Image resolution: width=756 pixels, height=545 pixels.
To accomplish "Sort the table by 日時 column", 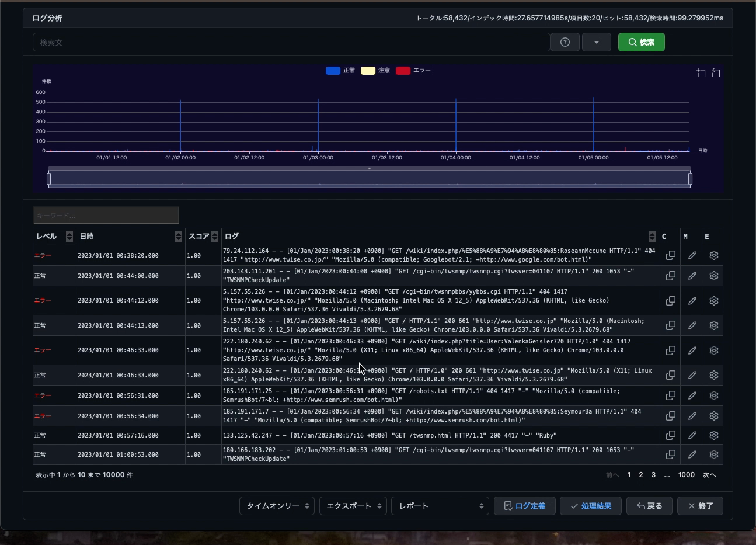I will coord(178,237).
